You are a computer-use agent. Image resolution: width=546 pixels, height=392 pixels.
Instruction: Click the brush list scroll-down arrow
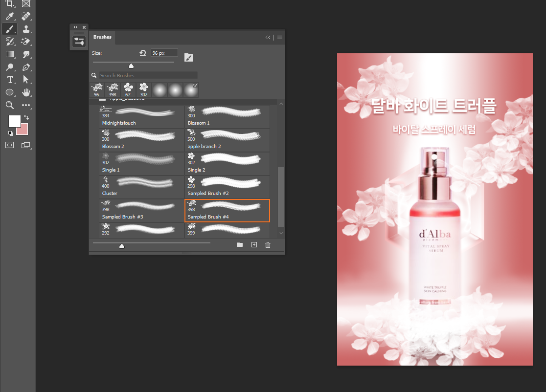[281, 233]
